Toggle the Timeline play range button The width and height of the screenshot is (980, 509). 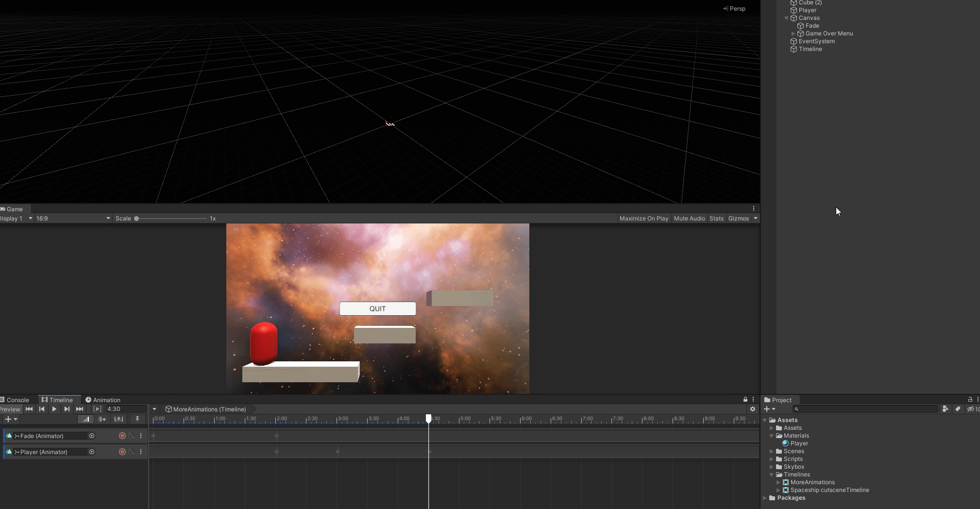pos(97,409)
